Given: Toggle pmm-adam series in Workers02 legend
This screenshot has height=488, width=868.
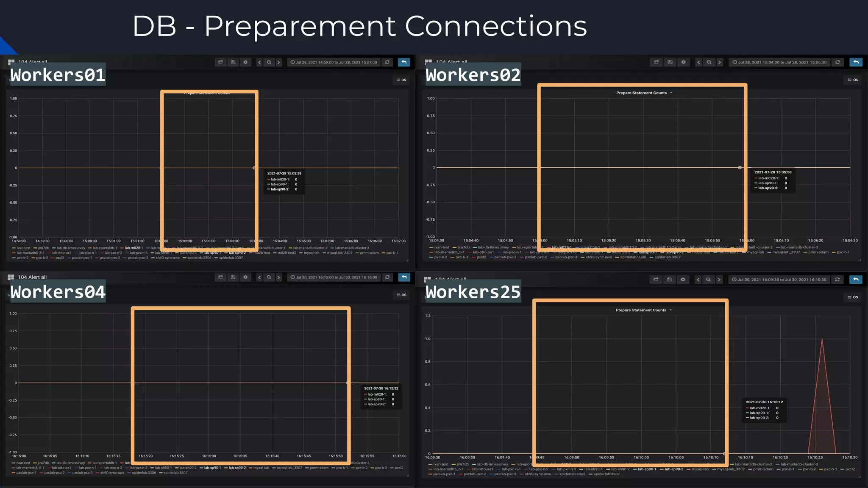Looking at the screenshot, I should click(x=815, y=252).
